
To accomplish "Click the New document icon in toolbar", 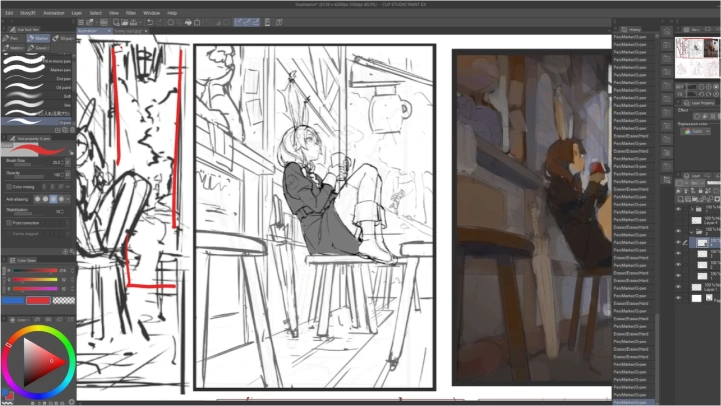I will click(116, 22).
